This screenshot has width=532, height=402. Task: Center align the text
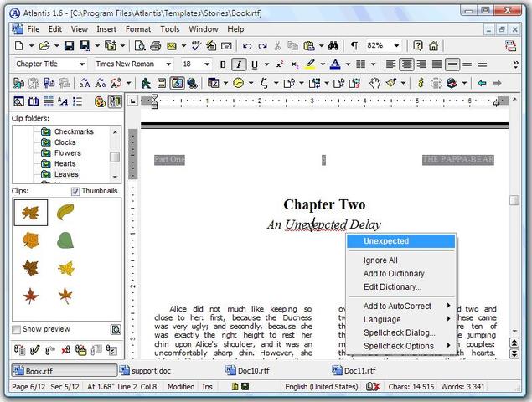pyautogui.click(x=406, y=64)
